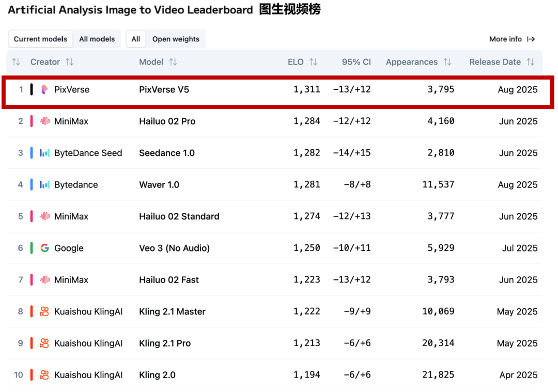Click sort arrows next to Creator header
The image size is (558, 392).
(x=70, y=62)
